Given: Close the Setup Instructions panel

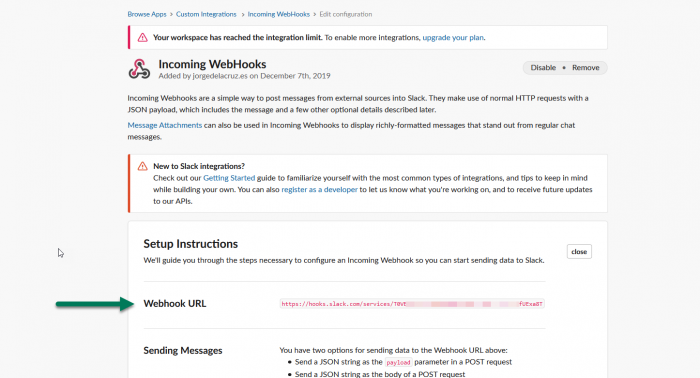Looking at the screenshot, I should tap(579, 252).
